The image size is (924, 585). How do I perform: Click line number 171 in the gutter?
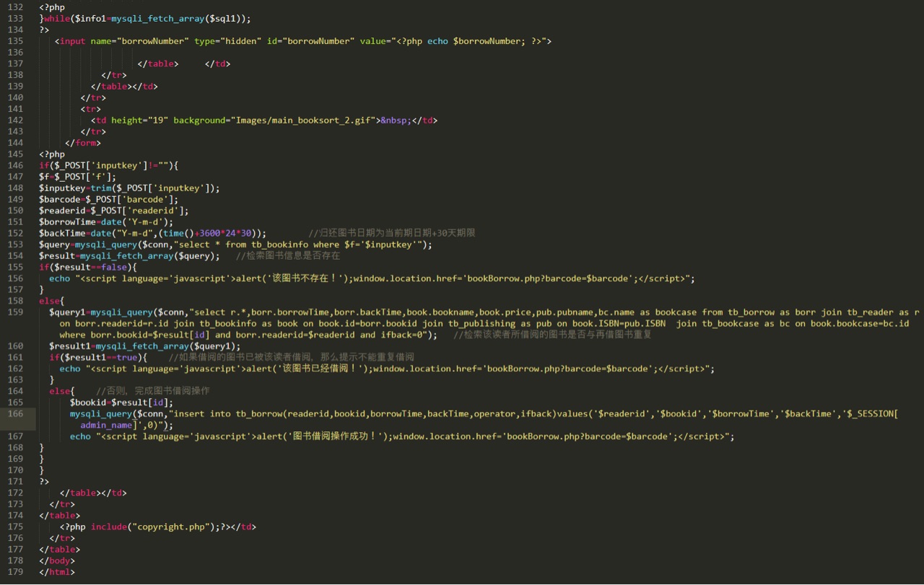point(15,482)
